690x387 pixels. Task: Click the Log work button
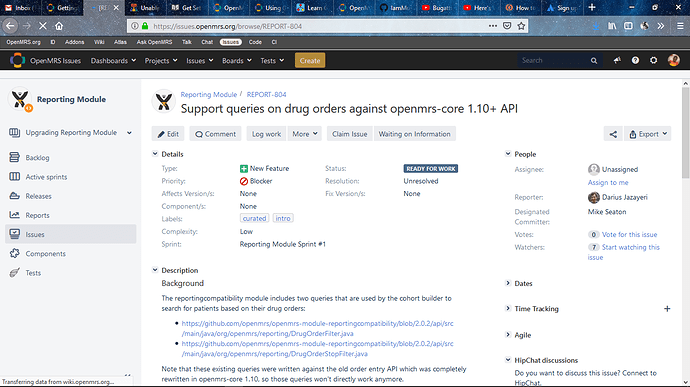click(266, 134)
